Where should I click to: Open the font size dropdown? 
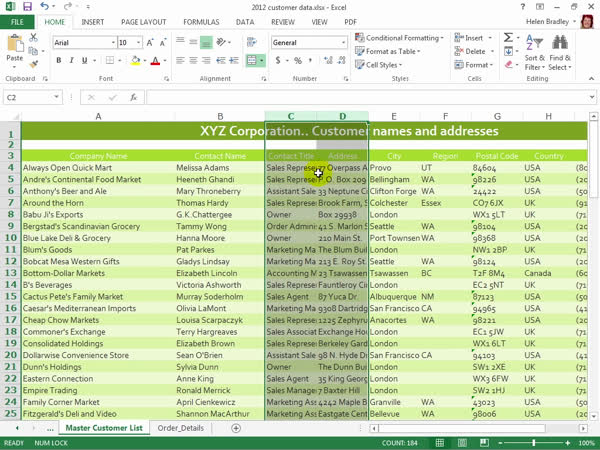pos(139,42)
